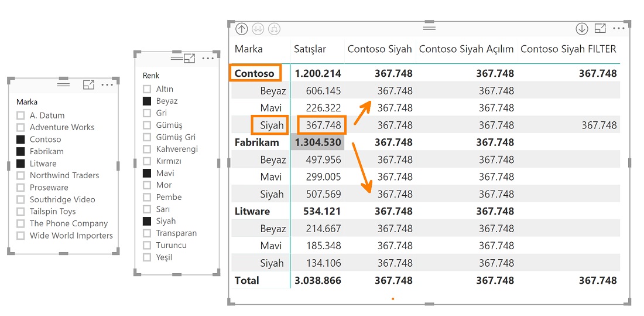The height and width of the screenshot is (316, 644).
Task: Select the Fabrikam Beyaz value 497.956
Action: click(323, 159)
